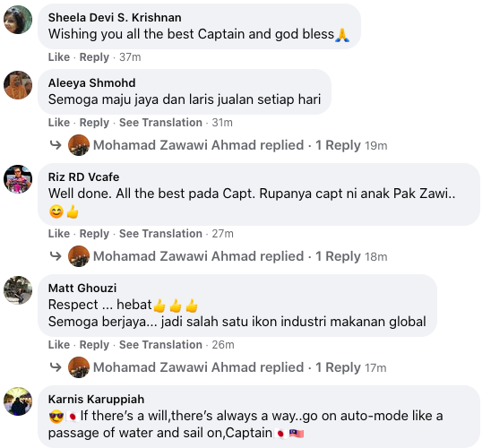
Task: See Translation of Riz RD Vcafe's comment
Action: coord(160,234)
